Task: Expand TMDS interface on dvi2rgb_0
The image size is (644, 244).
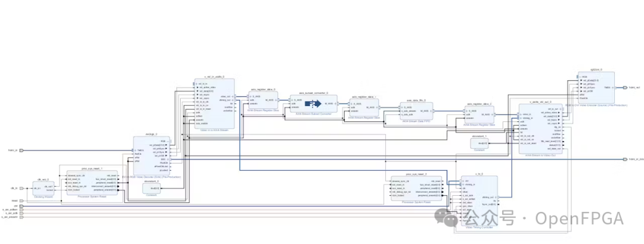Action: pos(136,151)
